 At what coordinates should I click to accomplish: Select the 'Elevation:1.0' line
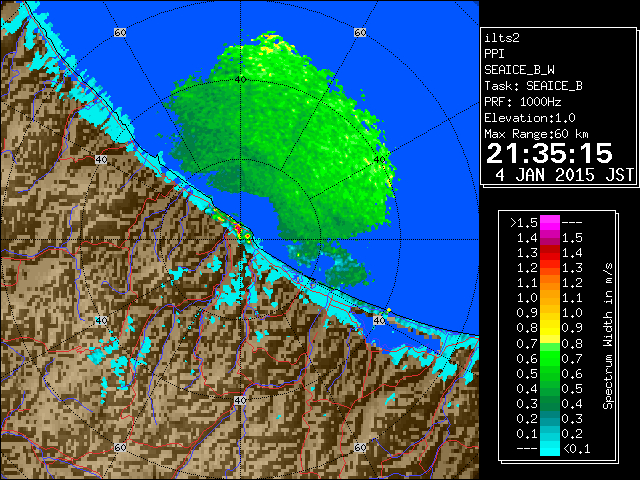(530, 118)
